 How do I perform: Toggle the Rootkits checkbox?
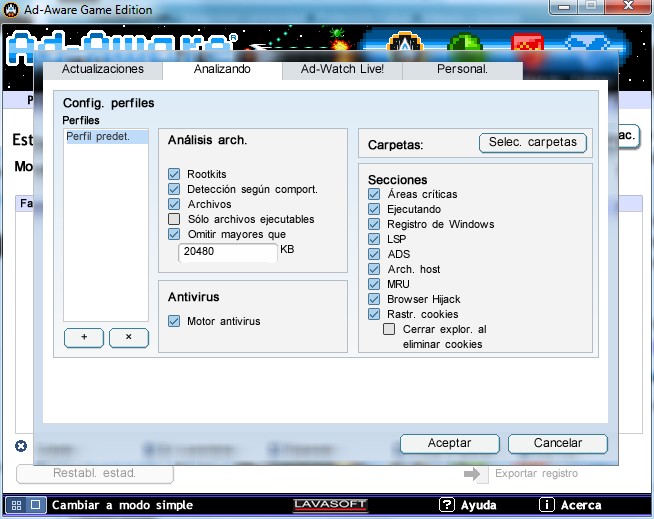(x=174, y=174)
